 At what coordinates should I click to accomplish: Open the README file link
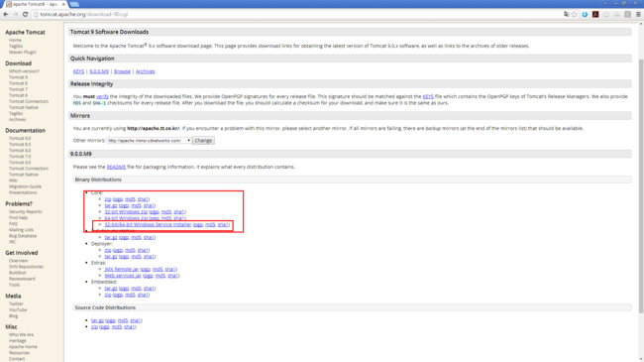[x=116, y=167]
